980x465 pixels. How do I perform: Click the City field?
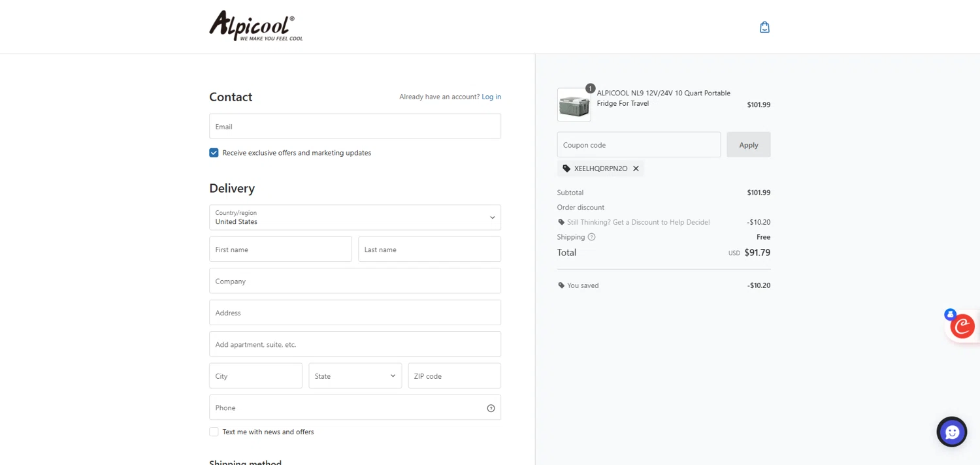(x=255, y=376)
